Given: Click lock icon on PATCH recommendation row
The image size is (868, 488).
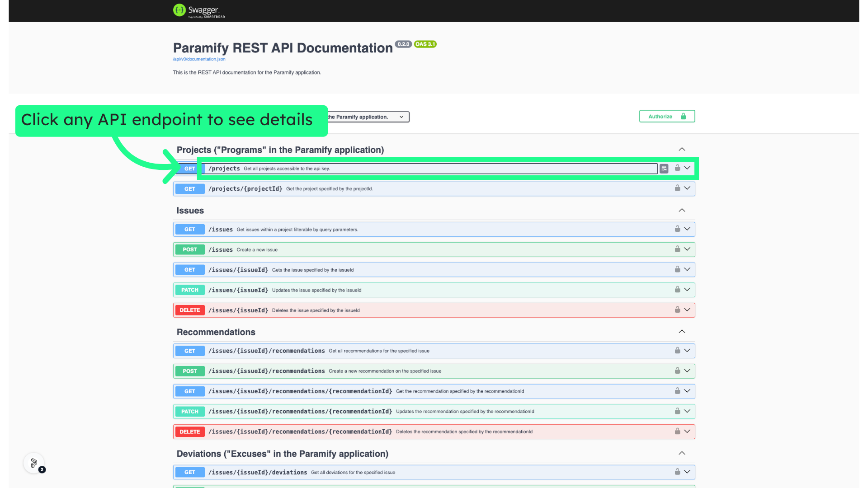Looking at the screenshot, I should (677, 411).
